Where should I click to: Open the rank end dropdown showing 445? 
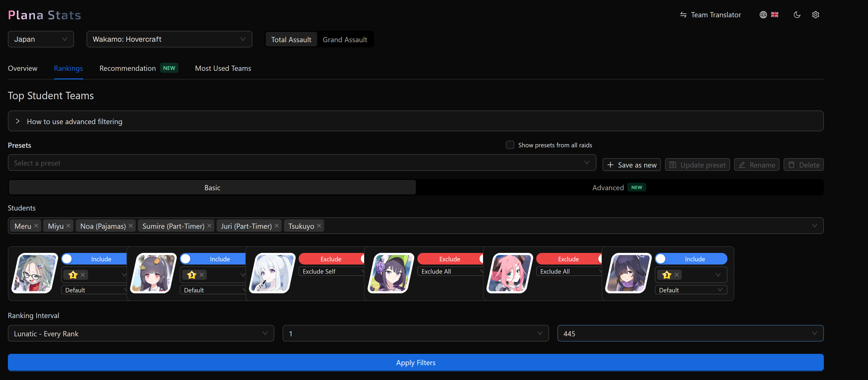(x=690, y=333)
